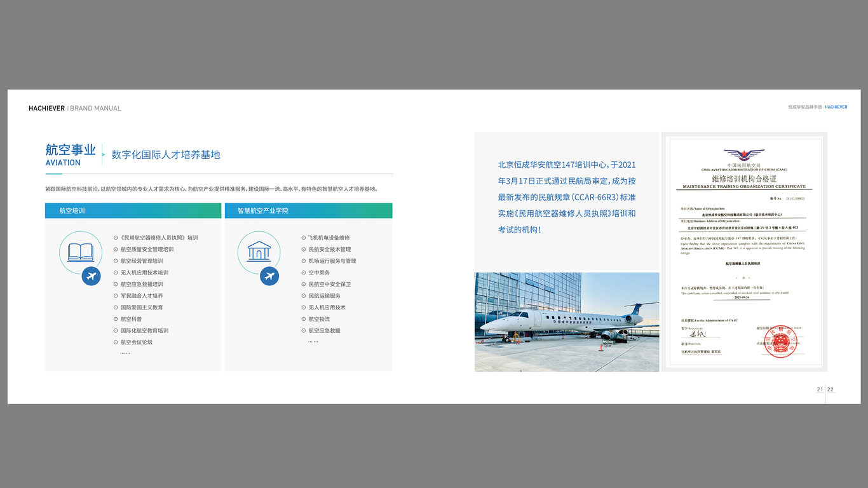Click 航空应急救援培训 in the 航空培训 list
The width and height of the screenshot is (868, 488).
(x=142, y=284)
